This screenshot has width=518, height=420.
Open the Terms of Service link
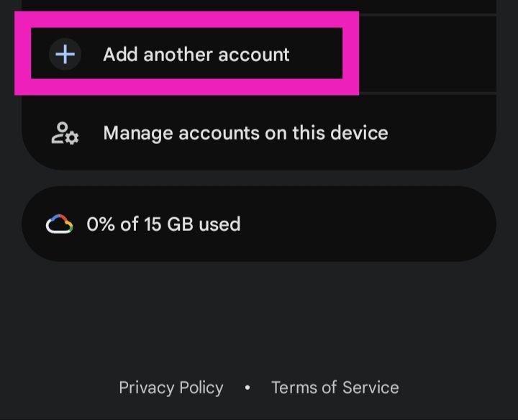[x=335, y=388]
